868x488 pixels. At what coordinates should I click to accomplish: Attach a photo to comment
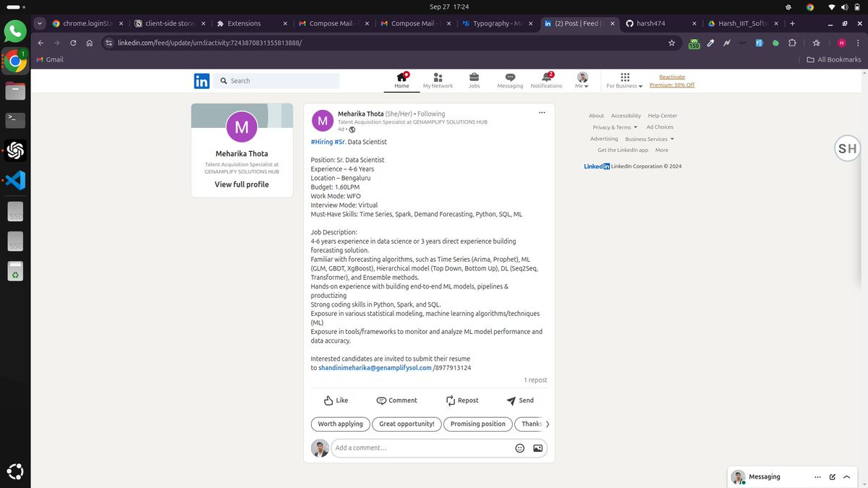(537, 448)
